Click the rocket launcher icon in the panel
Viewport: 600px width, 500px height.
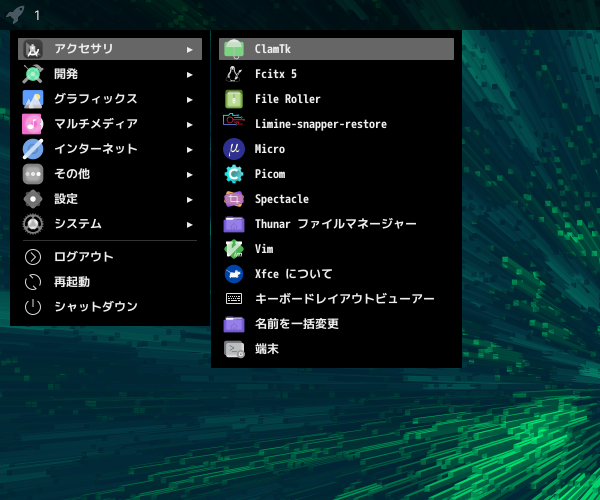tap(15, 15)
